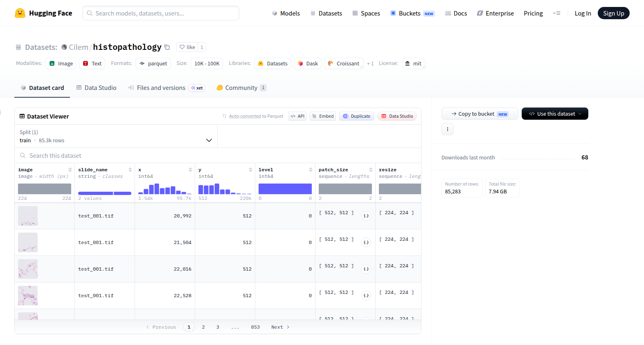This screenshot has width=644, height=345.
Task: Sort the level column
Action: point(311,170)
